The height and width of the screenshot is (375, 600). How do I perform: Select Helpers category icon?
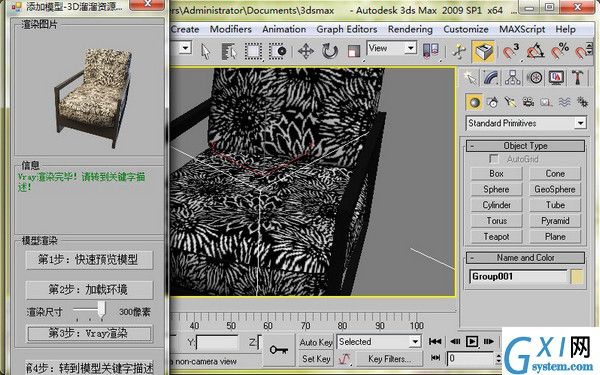point(546,102)
